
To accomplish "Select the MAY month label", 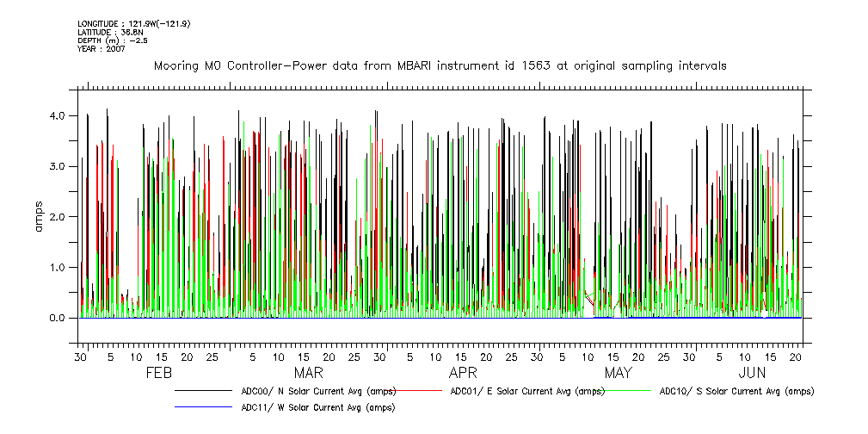I will [618, 373].
